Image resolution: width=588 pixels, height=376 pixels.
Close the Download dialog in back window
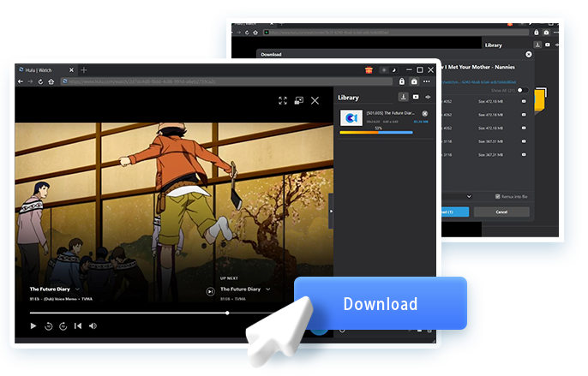click(x=529, y=54)
